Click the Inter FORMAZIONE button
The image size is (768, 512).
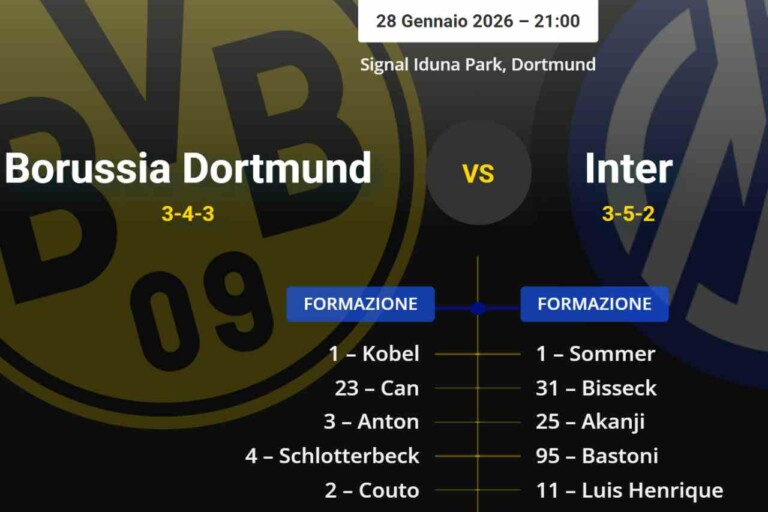594,304
